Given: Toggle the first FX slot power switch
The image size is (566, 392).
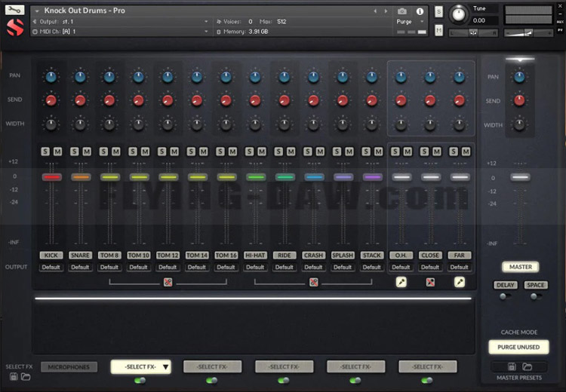Looking at the screenshot, I should [140, 380].
